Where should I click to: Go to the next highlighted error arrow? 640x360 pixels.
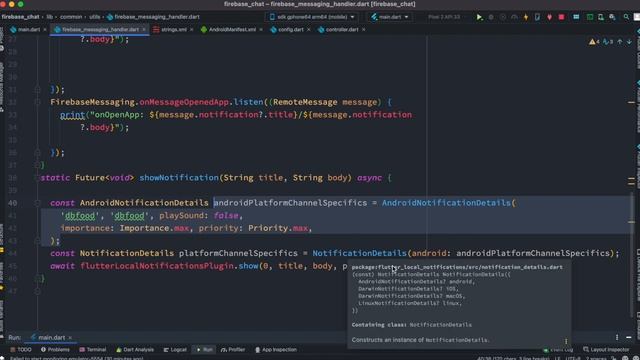[629, 42]
